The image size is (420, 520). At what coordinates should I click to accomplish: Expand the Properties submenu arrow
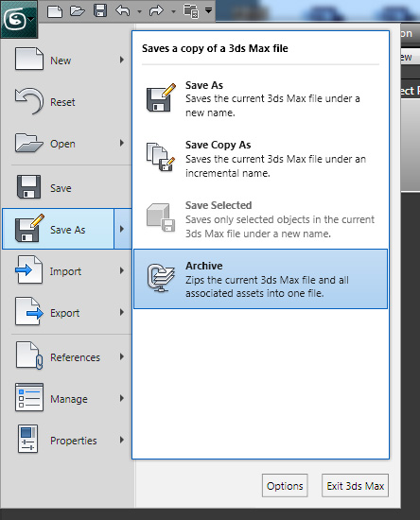coord(122,440)
